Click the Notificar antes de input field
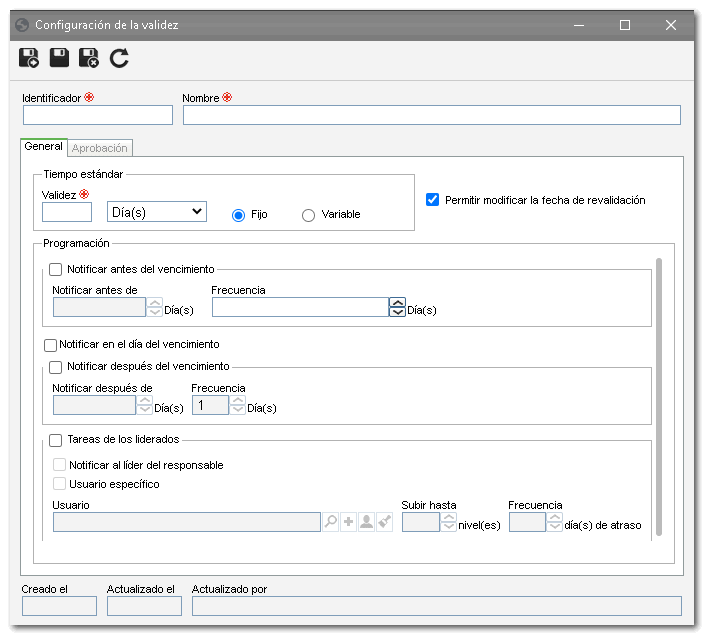Screen dimensions: 705x636 (99, 307)
